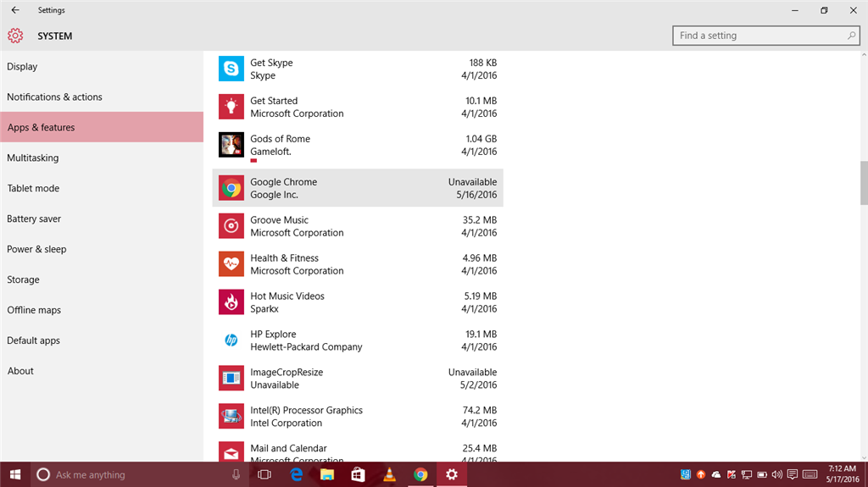This screenshot has height=487, width=868.
Task: Open the volume control in the system tray
Action: [x=777, y=475]
